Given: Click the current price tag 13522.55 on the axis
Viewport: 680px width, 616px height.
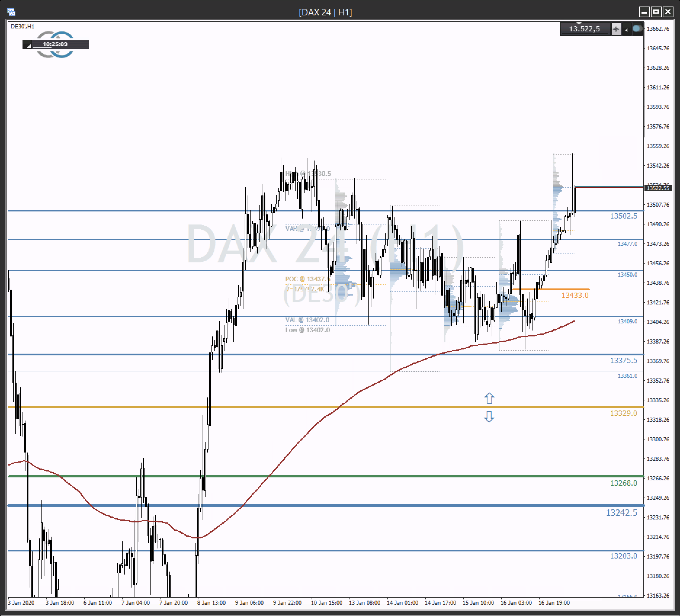Looking at the screenshot, I should (658, 188).
